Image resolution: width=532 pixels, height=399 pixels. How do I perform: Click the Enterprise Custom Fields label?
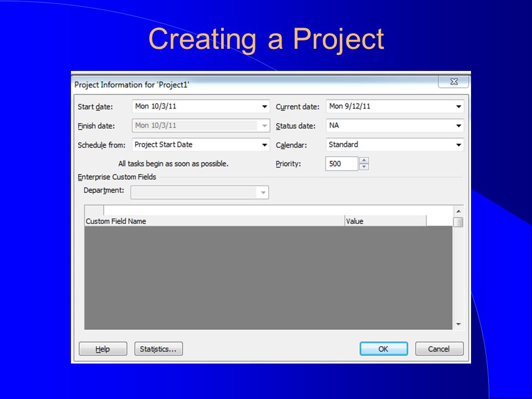[x=117, y=177]
